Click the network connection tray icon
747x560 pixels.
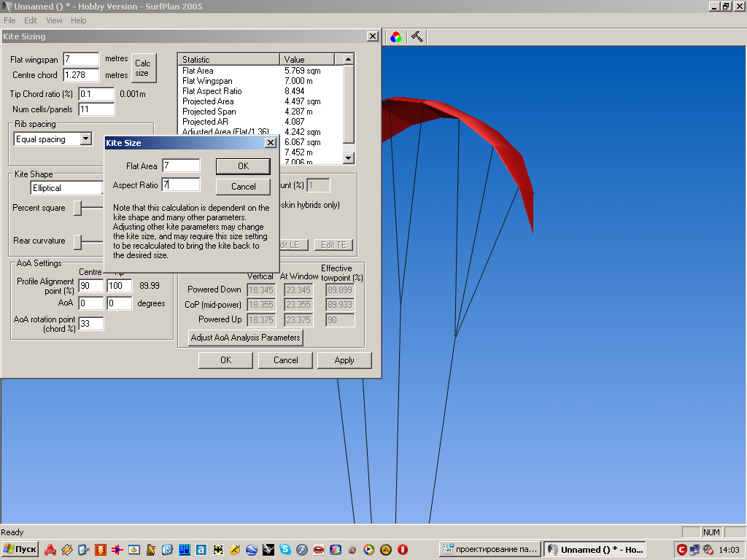tap(694, 549)
